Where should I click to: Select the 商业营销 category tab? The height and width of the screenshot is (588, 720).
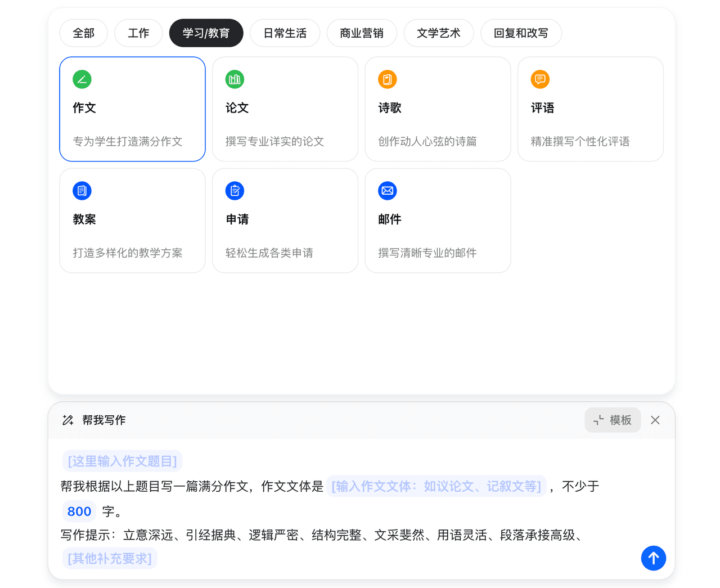362,33
